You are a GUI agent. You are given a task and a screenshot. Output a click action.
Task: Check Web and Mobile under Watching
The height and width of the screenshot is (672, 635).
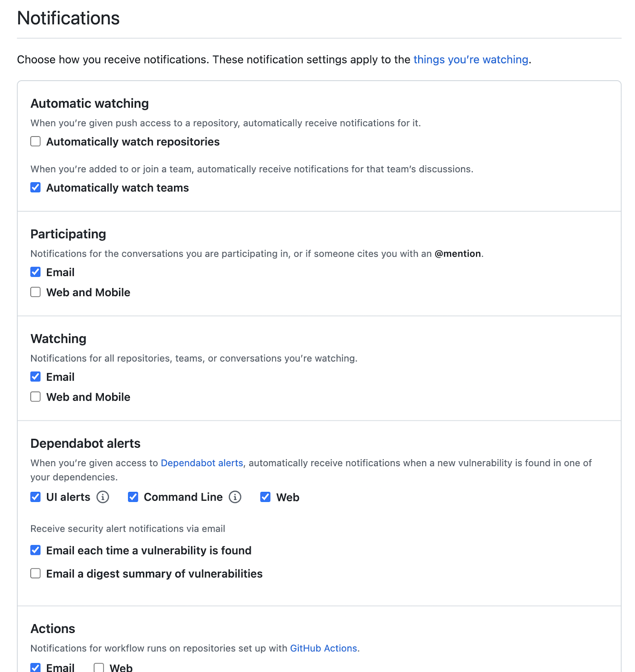(x=36, y=397)
